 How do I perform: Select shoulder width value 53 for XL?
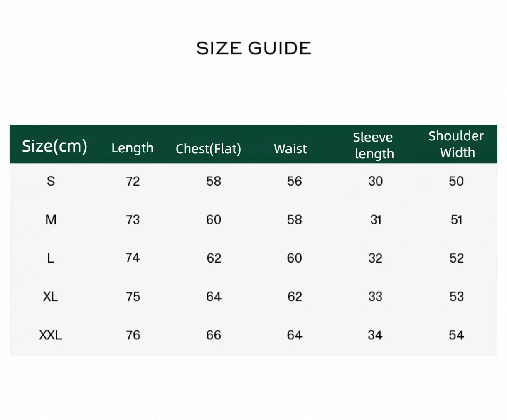coord(456,297)
